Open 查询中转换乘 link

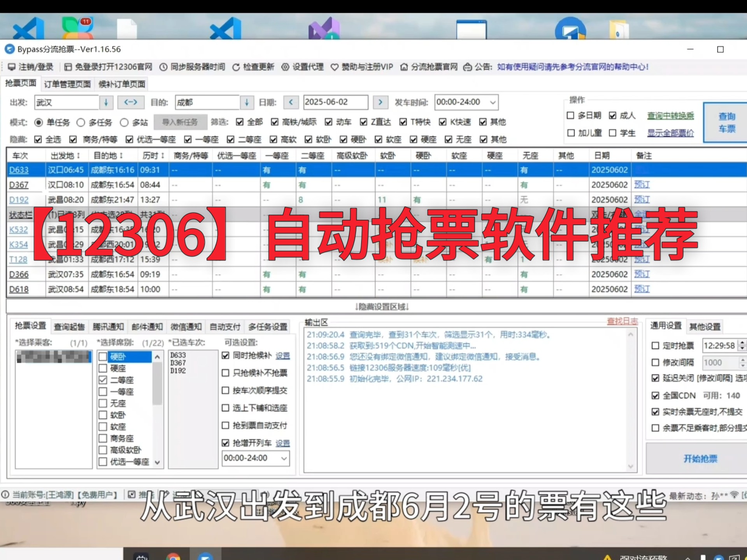point(670,115)
